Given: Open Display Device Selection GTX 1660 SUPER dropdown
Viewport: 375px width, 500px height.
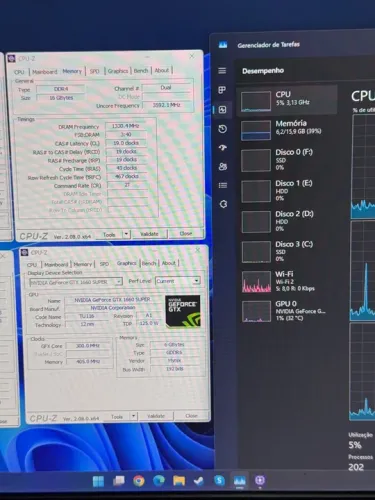Looking at the screenshot, I should tap(76, 282).
